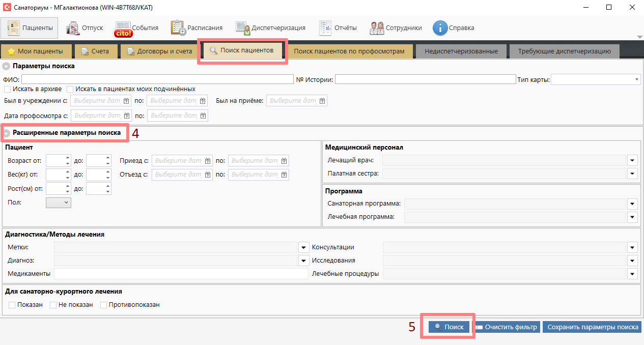Tick the Показан checkbox
The width and height of the screenshot is (644, 345).
pyautogui.click(x=12, y=305)
